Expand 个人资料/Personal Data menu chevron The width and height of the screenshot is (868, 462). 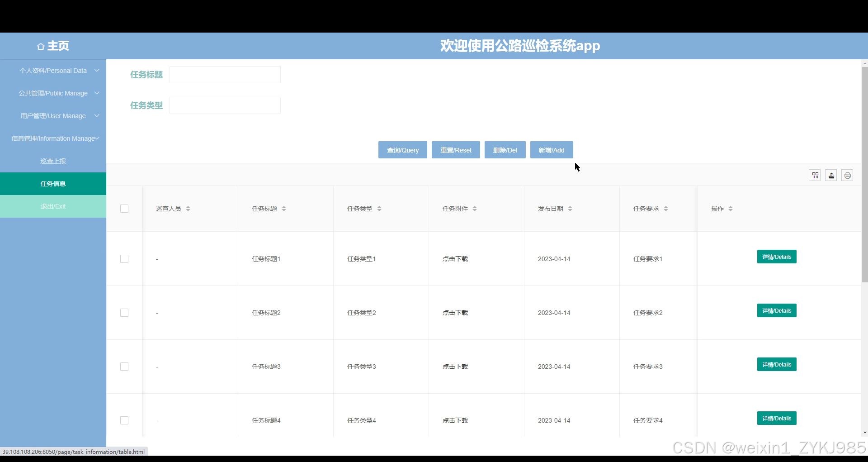[97, 71]
